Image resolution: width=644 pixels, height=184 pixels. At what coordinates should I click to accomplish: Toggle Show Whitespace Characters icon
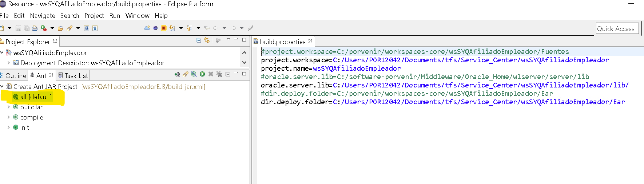pos(95,28)
